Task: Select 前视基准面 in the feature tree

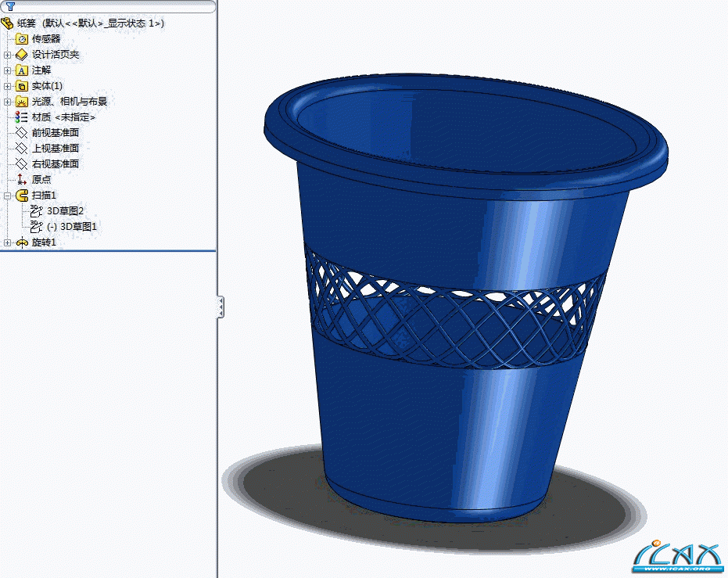Action: 55,132
